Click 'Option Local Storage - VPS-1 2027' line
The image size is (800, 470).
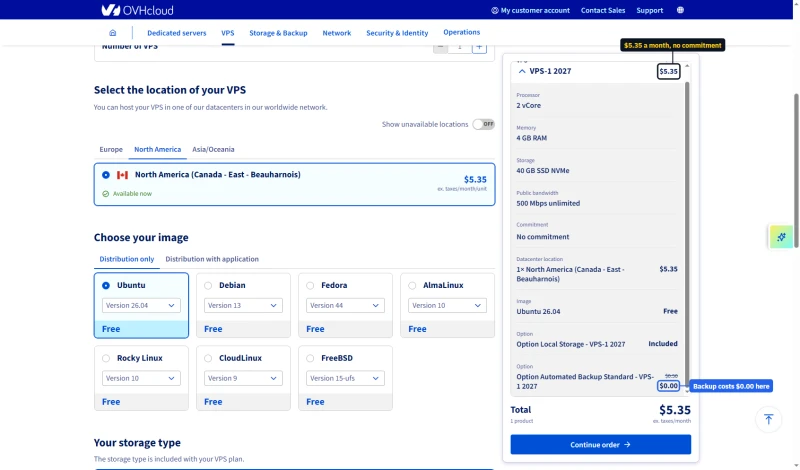click(x=570, y=344)
